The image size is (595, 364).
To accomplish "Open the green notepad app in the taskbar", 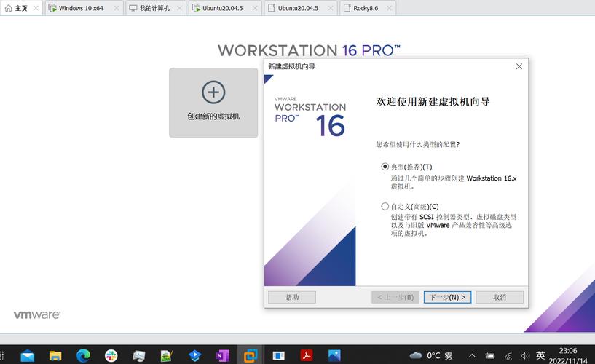I will pyautogui.click(x=167, y=356).
